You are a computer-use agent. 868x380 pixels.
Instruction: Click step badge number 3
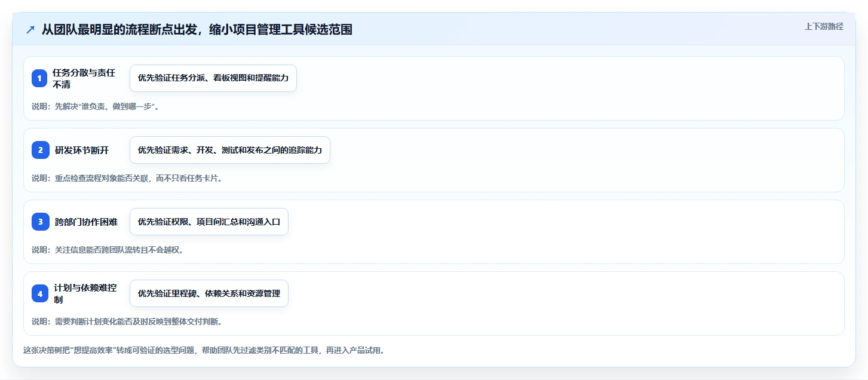40,222
